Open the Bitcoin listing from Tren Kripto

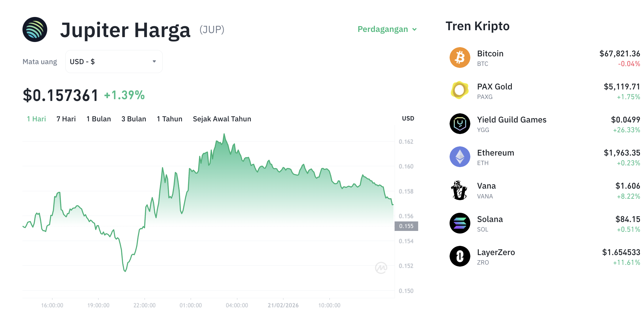tap(490, 53)
